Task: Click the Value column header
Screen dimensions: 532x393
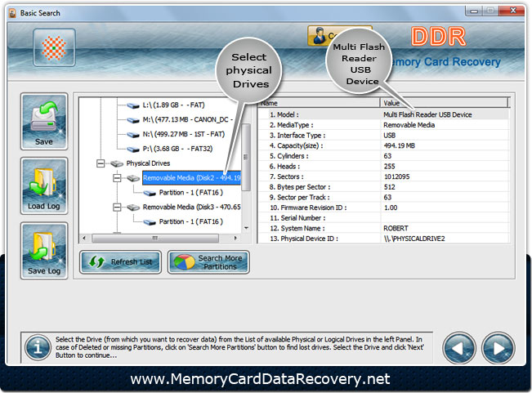Action: tap(444, 103)
